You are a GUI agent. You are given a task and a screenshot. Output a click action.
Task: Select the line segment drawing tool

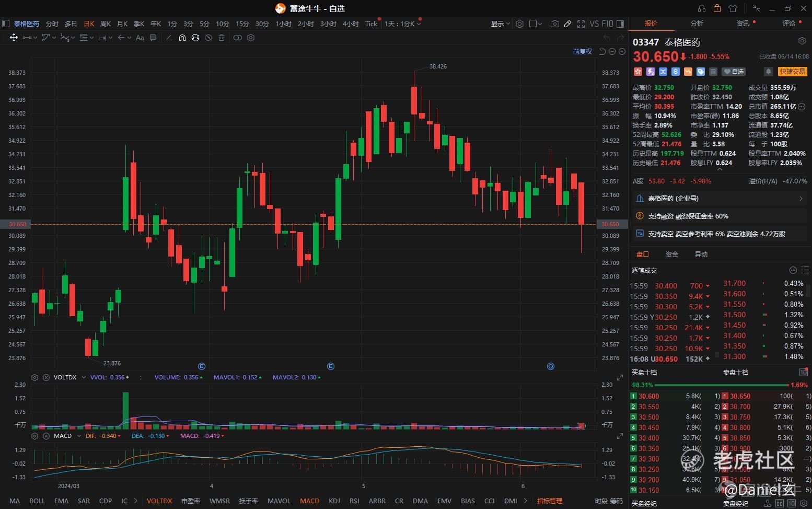pyautogui.click(x=27, y=38)
